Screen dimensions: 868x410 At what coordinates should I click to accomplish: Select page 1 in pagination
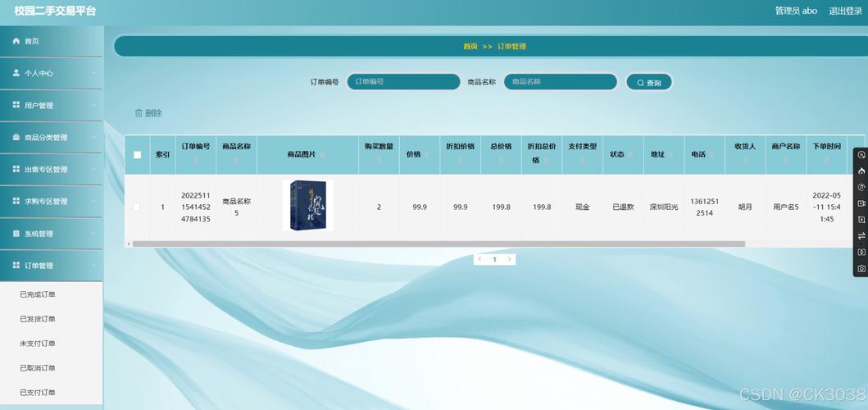(494, 259)
